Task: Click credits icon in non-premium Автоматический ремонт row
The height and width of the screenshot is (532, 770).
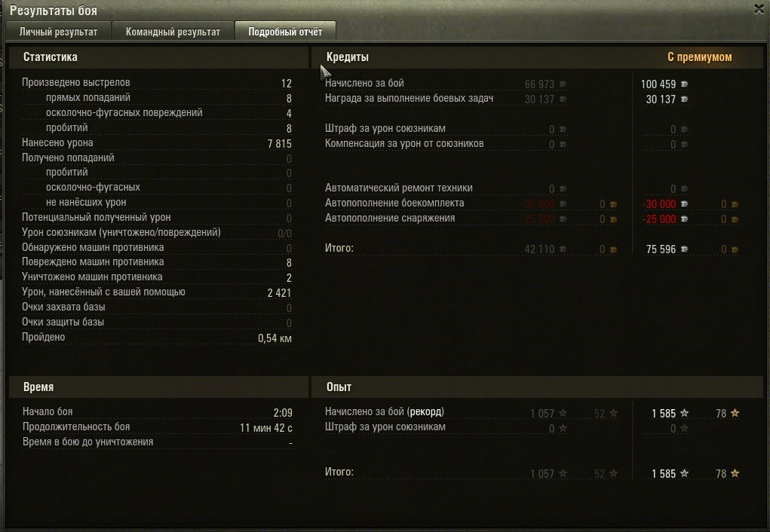Action: pos(563,189)
